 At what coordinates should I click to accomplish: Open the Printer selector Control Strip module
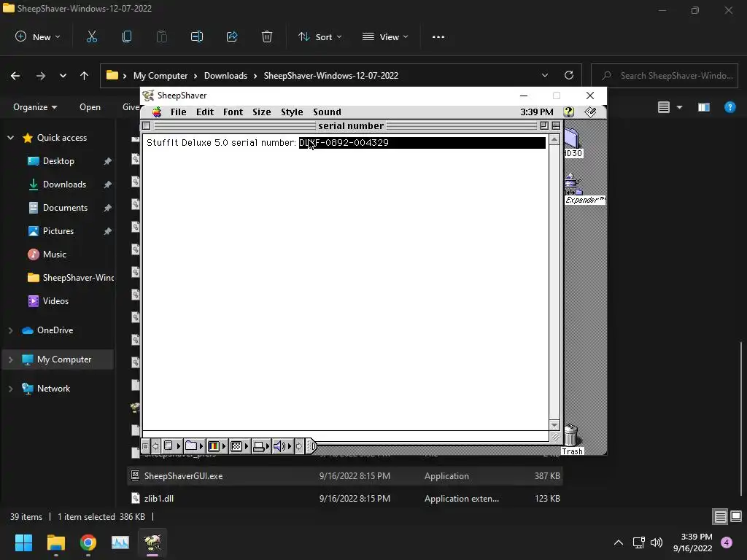261,446
